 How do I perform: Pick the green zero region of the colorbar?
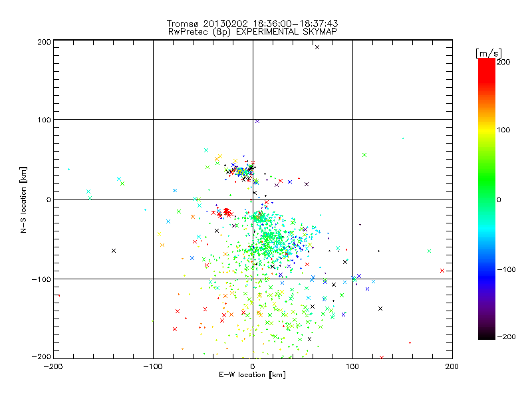(x=487, y=199)
